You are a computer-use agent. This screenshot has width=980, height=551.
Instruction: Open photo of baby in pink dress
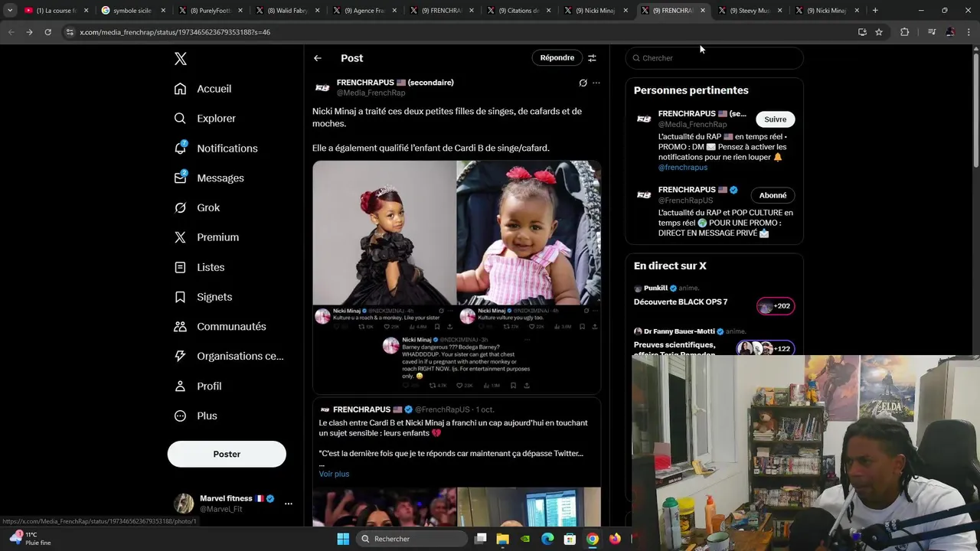tap(529, 233)
